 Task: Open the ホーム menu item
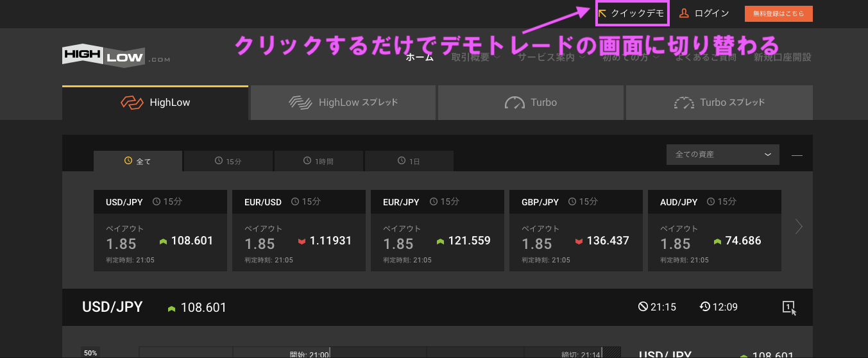pyautogui.click(x=420, y=57)
